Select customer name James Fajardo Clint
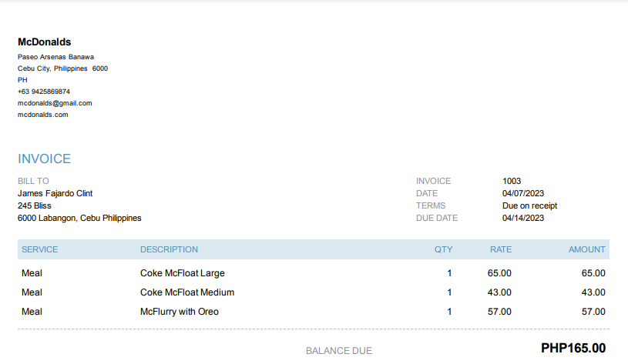Viewport: 628px width, 364px height. pyautogui.click(x=55, y=194)
